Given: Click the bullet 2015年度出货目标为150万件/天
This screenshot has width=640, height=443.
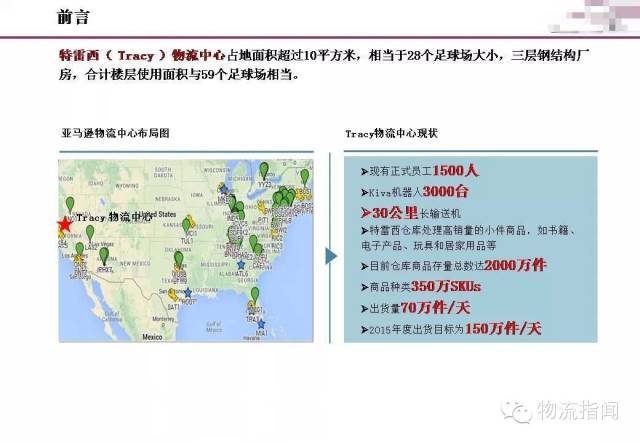Looking at the screenshot, I should (x=451, y=329).
